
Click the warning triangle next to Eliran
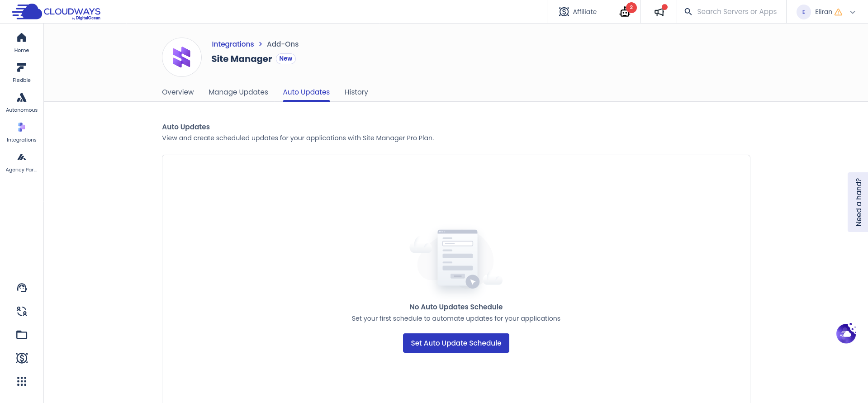pyautogui.click(x=838, y=12)
